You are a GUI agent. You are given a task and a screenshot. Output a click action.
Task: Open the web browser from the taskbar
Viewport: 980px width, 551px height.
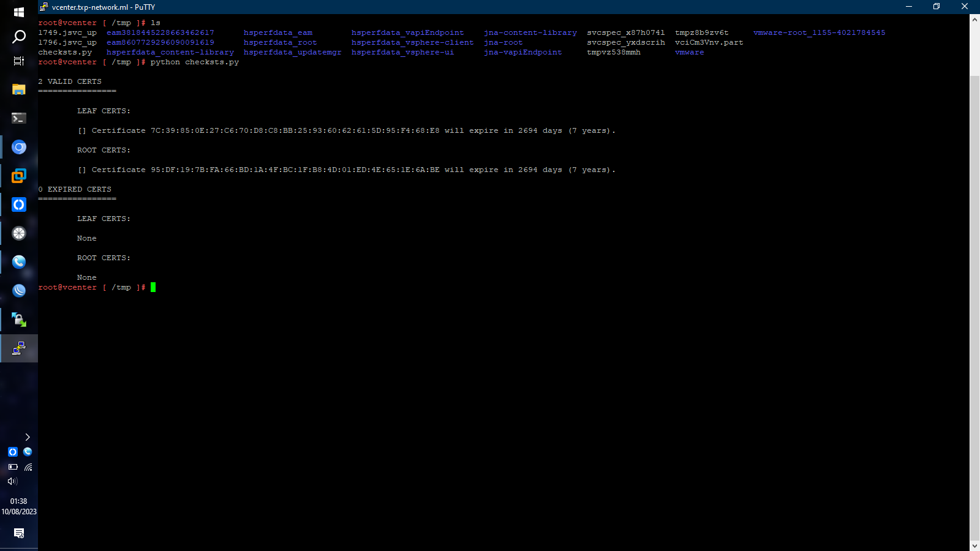pos(19,147)
